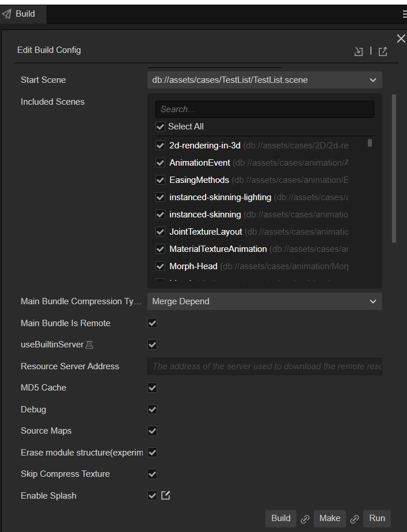The image size is (407, 532).
Task: Click the panel menu icon top right
Action: (x=405, y=14)
